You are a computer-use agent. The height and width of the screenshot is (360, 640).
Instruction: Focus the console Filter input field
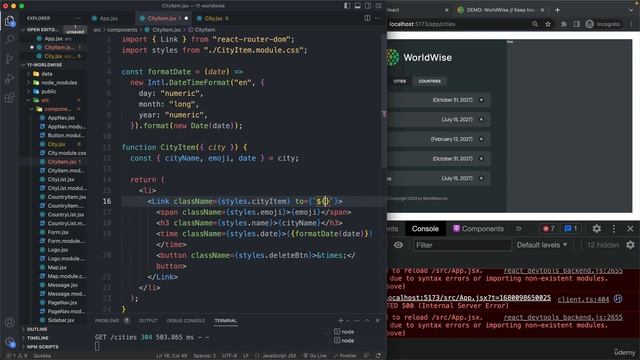click(x=462, y=245)
